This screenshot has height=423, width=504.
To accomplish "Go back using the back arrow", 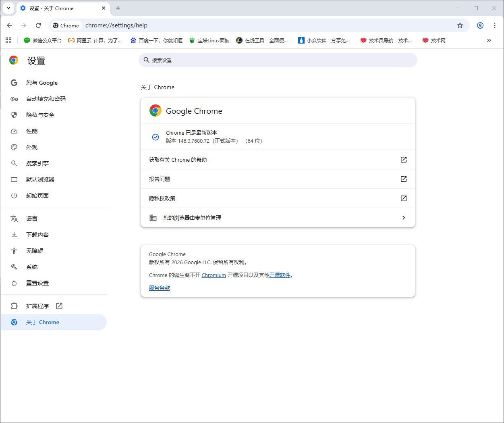I will point(9,25).
